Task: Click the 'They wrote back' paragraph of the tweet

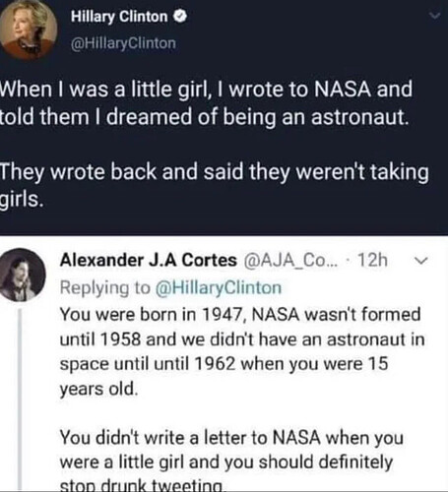Action: pyautogui.click(x=215, y=185)
